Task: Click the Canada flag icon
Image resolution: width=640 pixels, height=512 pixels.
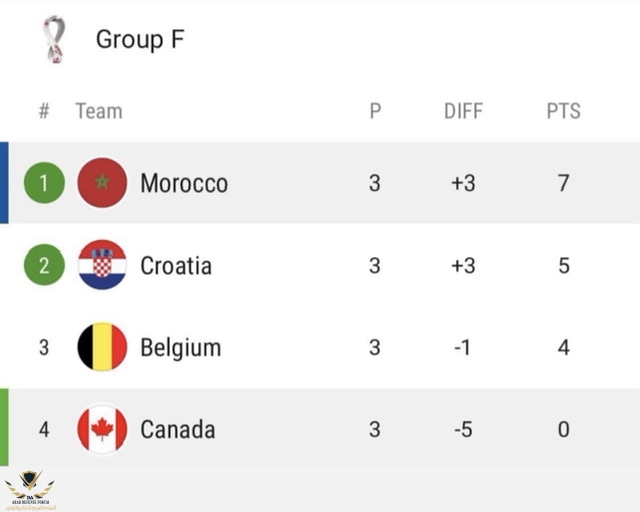Action: tap(102, 429)
